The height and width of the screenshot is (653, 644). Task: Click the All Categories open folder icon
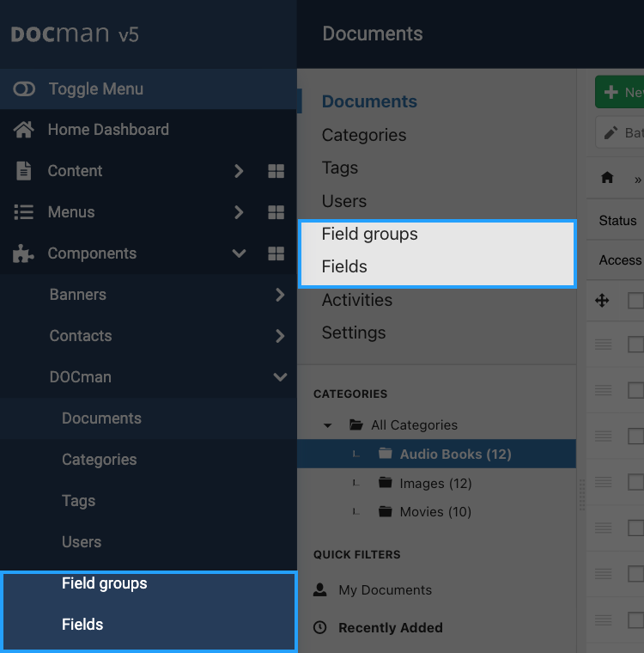point(356,424)
